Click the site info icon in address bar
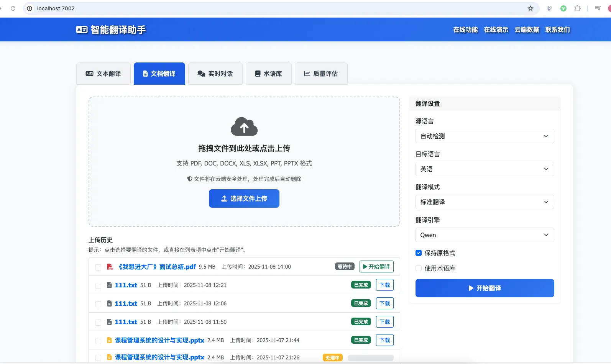 click(x=30, y=8)
